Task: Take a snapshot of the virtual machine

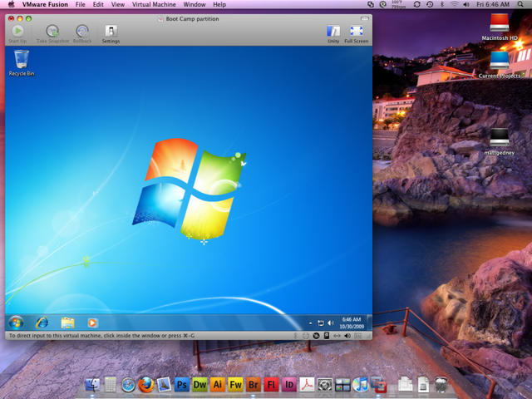Action: [x=52, y=32]
